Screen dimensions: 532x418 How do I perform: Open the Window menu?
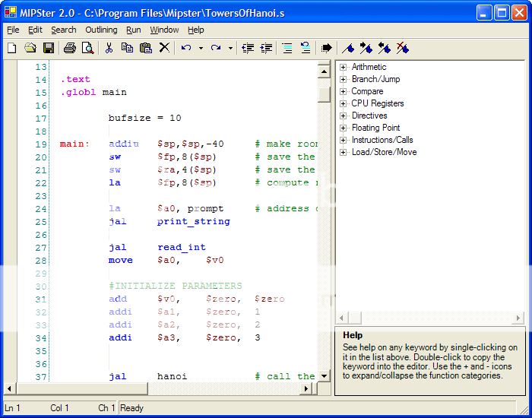point(165,30)
